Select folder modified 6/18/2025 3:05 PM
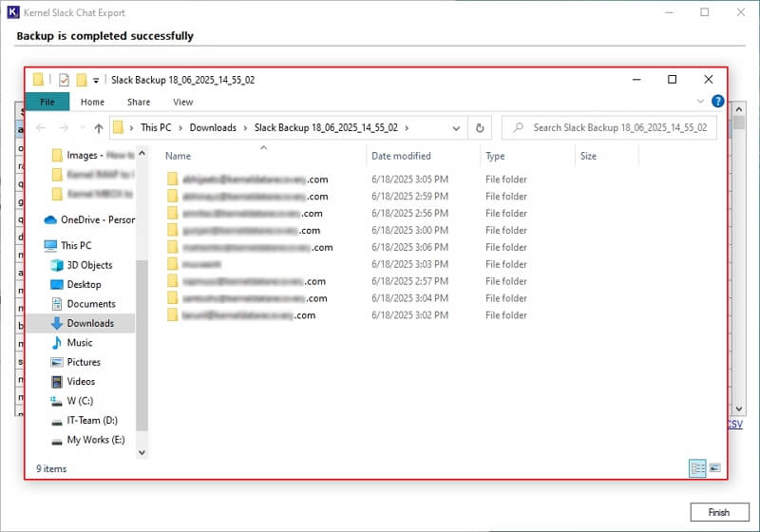The image size is (760, 532). (x=347, y=180)
